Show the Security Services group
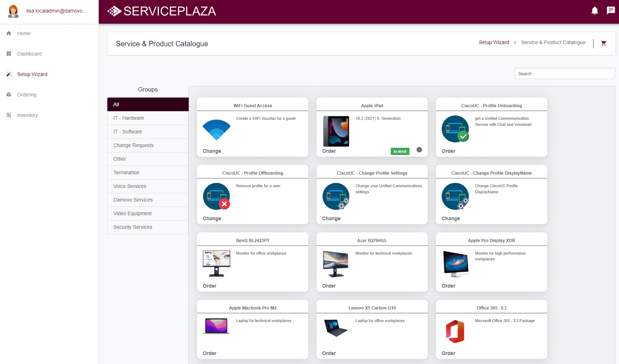The image size is (619, 364). click(x=132, y=227)
